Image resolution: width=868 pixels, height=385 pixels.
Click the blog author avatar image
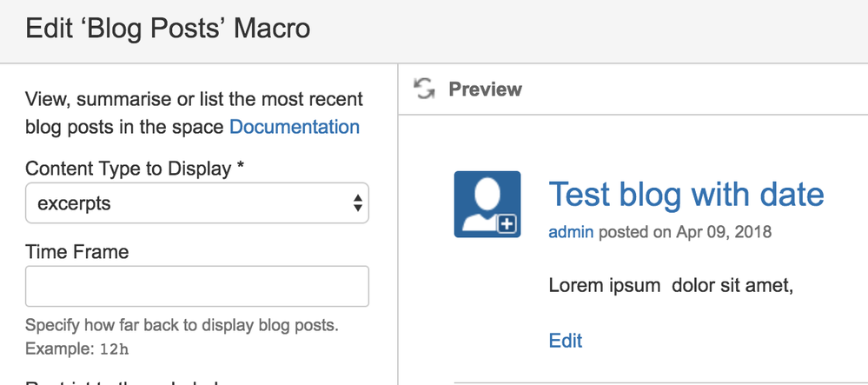pos(487,204)
